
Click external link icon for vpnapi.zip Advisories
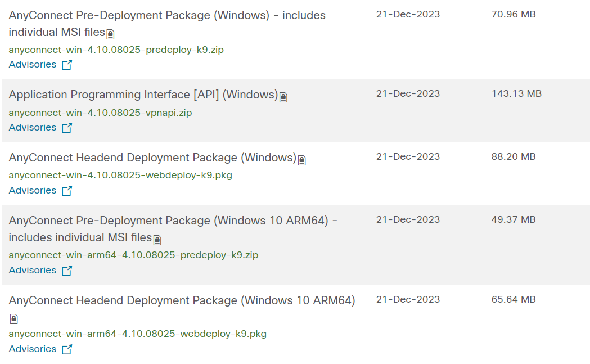click(x=67, y=128)
